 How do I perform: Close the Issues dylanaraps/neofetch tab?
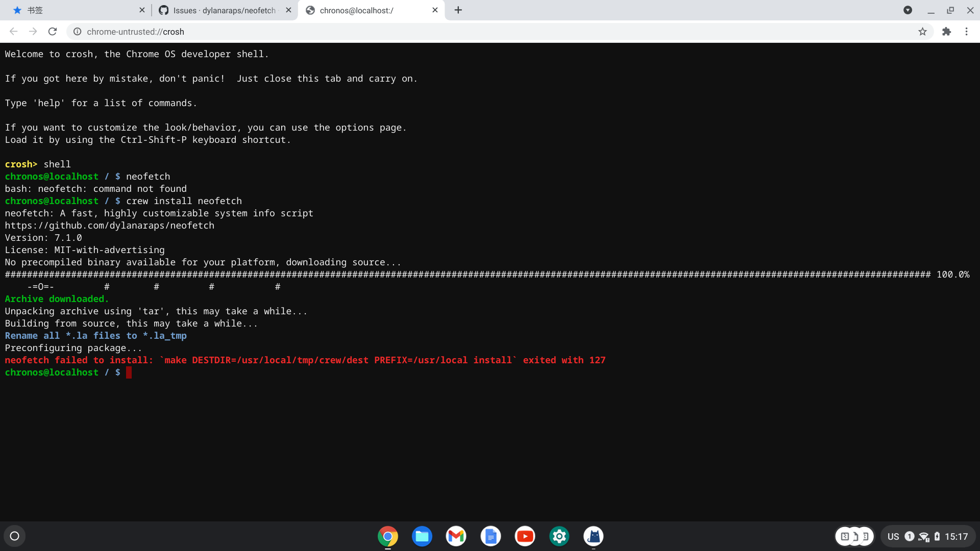pyautogui.click(x=288, y=10)
